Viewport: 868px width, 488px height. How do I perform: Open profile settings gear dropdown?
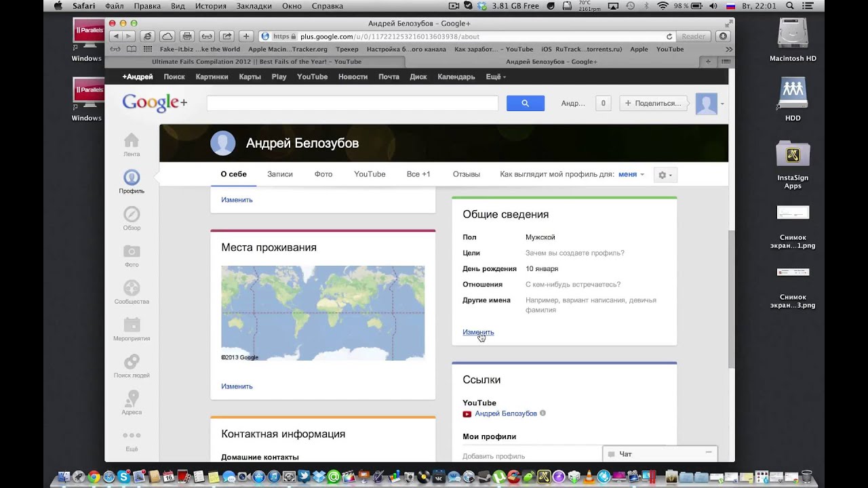click(665, 175)
